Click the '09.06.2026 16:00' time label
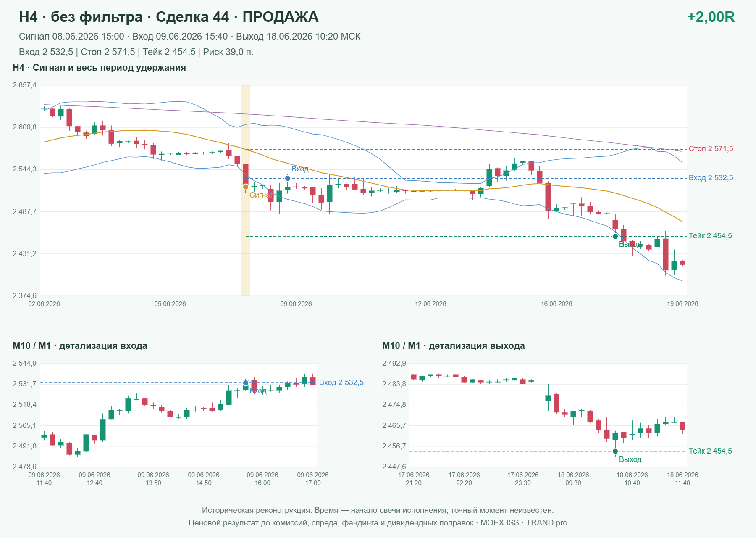This screenshot has width=756, height=538. pyautogui.click(x=262, y=479)
